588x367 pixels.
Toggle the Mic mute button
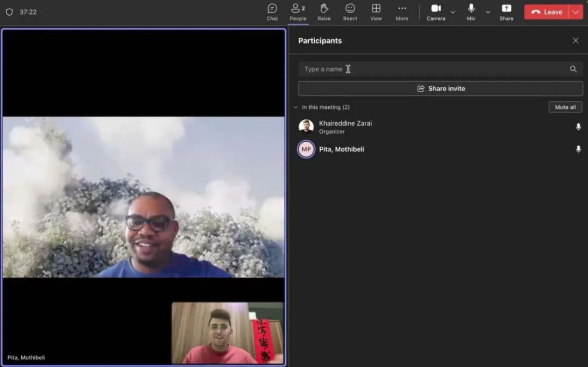tap(471, 11)
